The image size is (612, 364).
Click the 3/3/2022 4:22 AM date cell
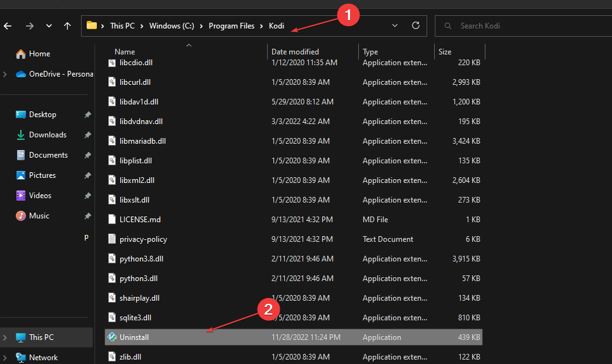pyautogui.click(x=301, y=122)
